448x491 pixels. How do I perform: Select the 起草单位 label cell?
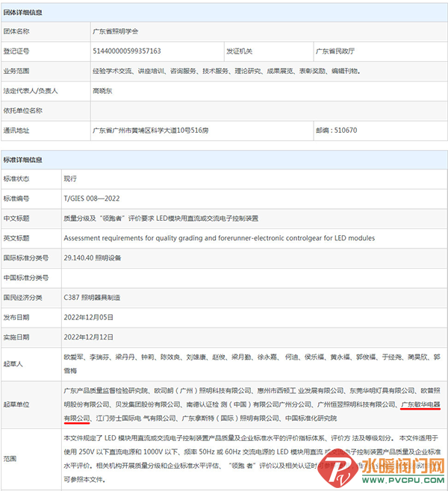31,404
